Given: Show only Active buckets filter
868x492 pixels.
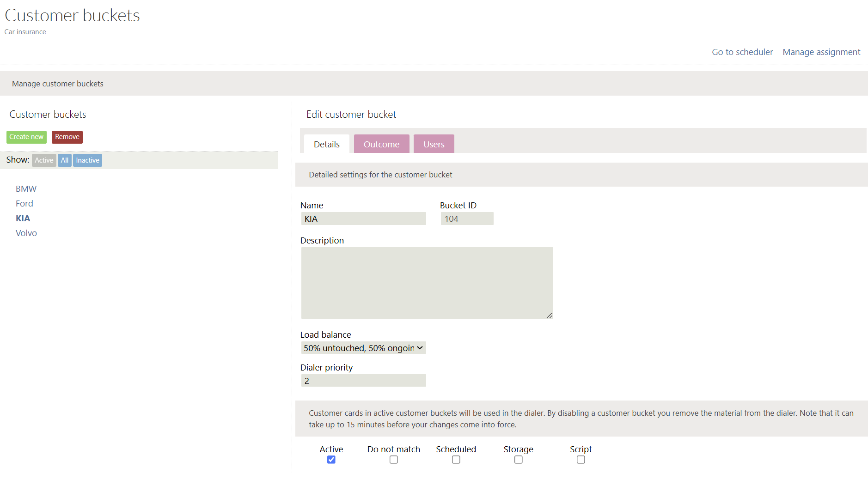Looking at the screenshot, I should 44,160.
